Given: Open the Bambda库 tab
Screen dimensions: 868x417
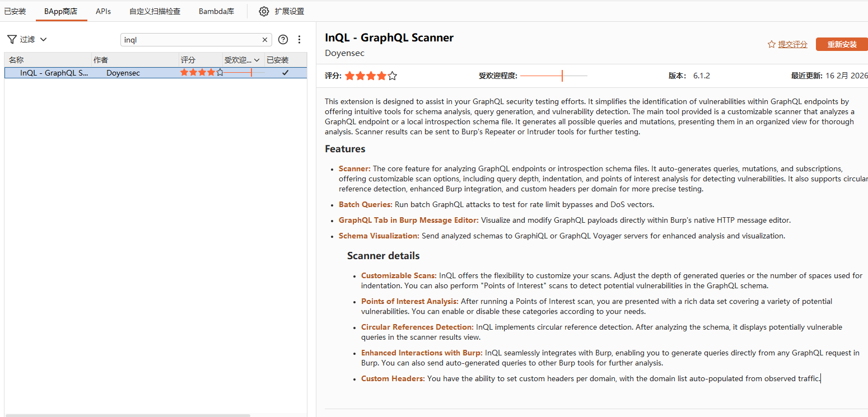Looking at the screenshot, I should coord(216,11).
